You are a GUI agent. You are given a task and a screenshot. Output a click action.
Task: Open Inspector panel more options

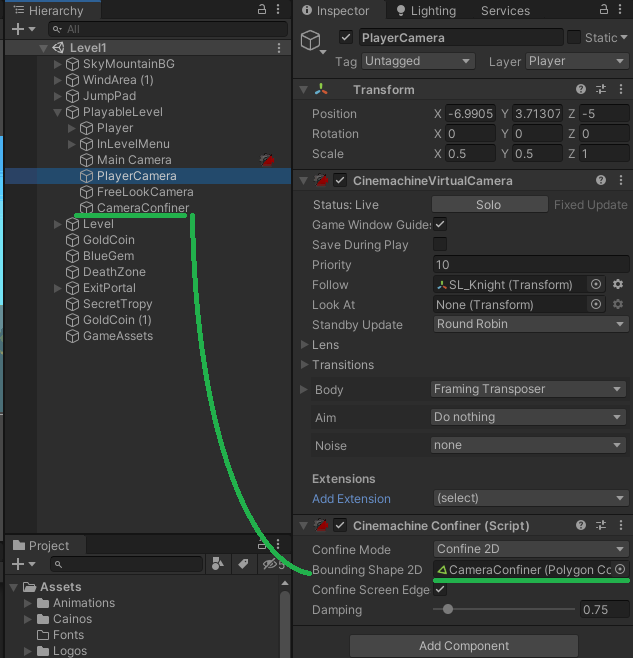pos(620,10)
